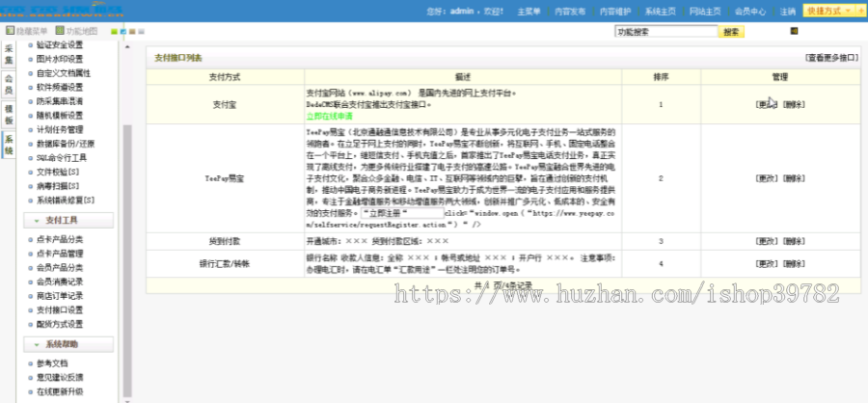Click the yellow 搜索 button
The height and width of the screenshot is (403, 868).
[x=731, y=32]
